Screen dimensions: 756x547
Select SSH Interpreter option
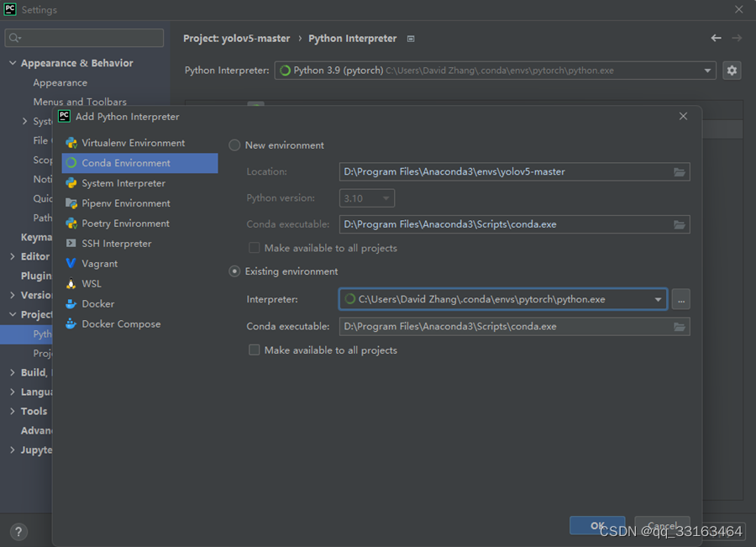pyautogui.click(x=139, y=244)
